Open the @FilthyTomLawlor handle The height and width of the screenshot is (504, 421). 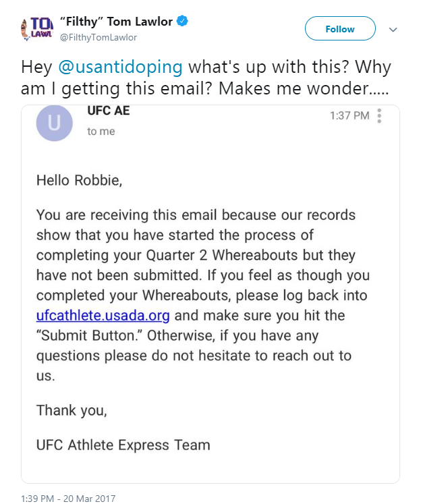tap(99, 38)
